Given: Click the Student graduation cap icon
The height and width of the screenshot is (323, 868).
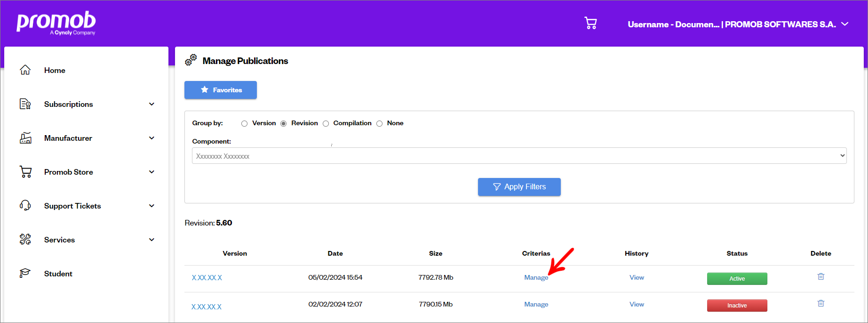Looking at the screenshot, I should coord(25,273).
